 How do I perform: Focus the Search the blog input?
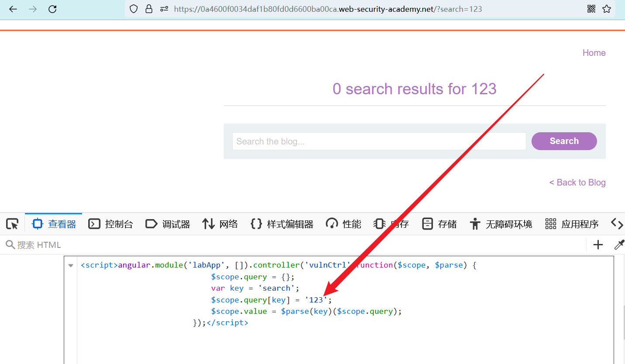(x=379, y=141)
